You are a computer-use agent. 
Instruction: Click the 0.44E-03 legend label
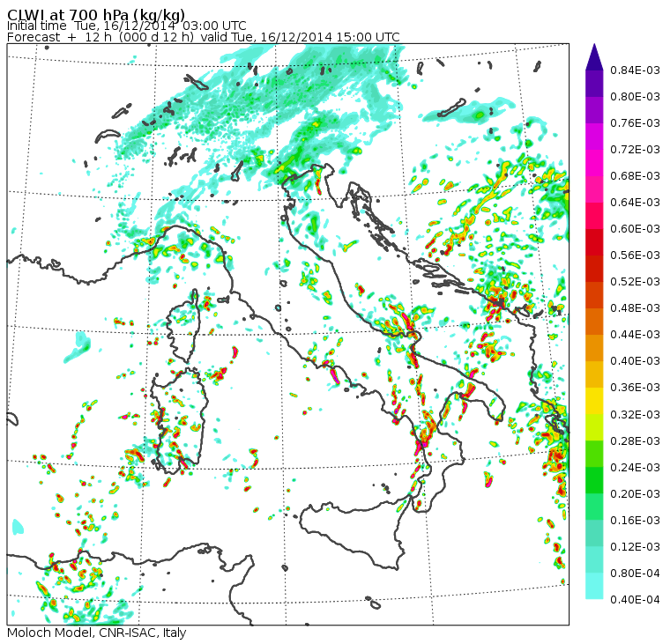[635, 335]
